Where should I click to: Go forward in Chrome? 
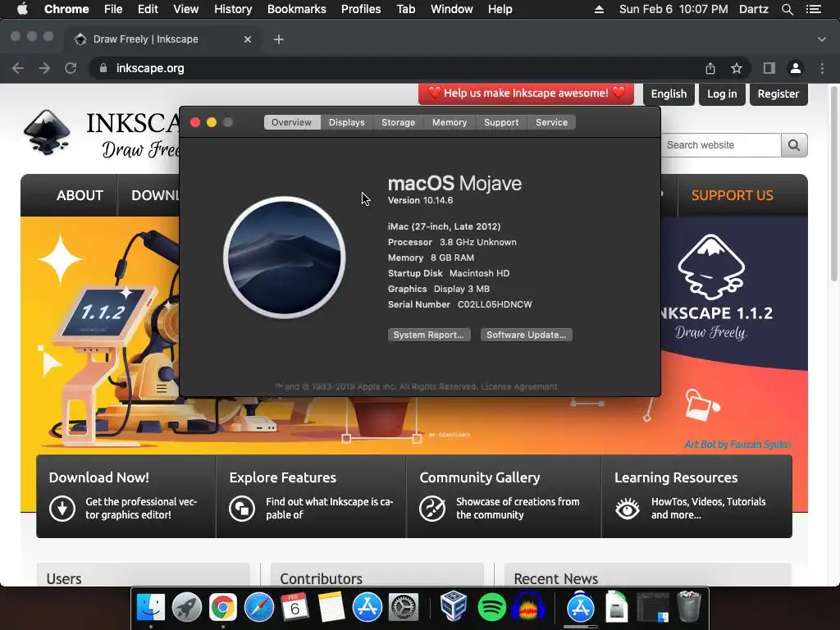point(44,68)
